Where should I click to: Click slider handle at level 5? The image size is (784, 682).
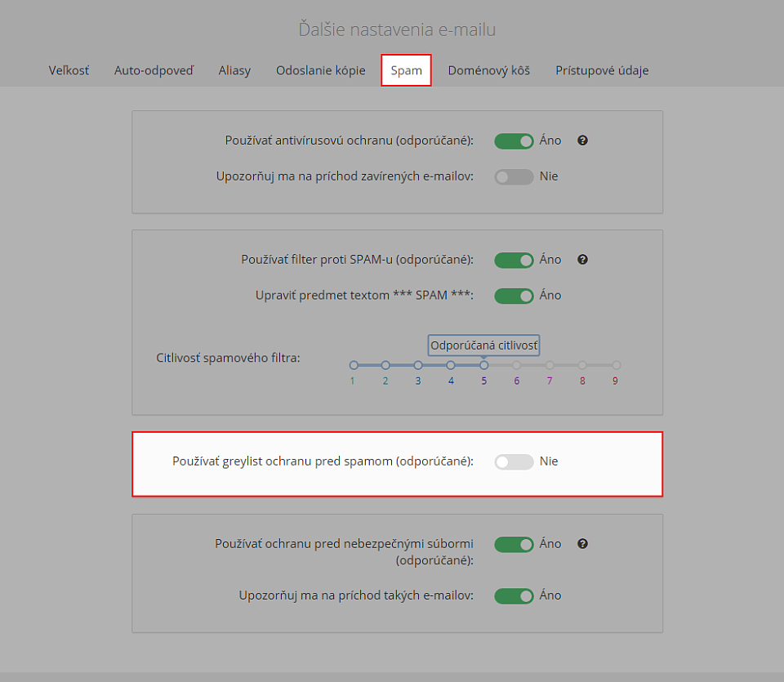(x=484, y=365)
